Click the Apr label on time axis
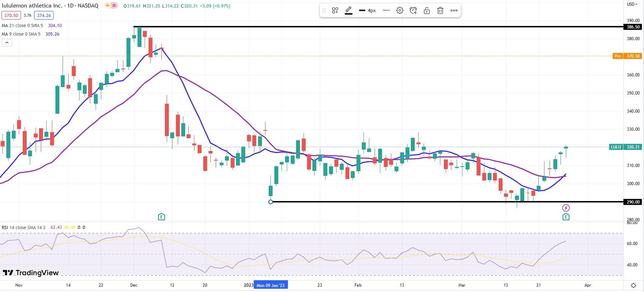This screenshot has width=644, height=292. [588, 285]
